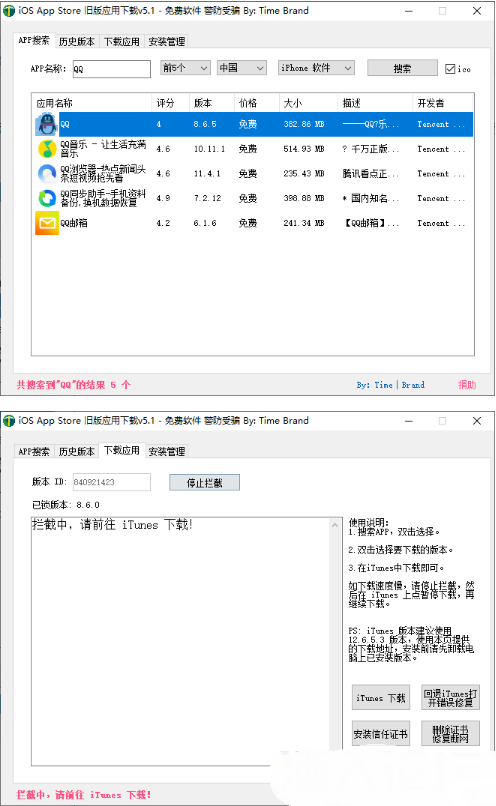
Task: Click the log text 拦截中，请前往 iTunes 下载
Action: (112, 525)
